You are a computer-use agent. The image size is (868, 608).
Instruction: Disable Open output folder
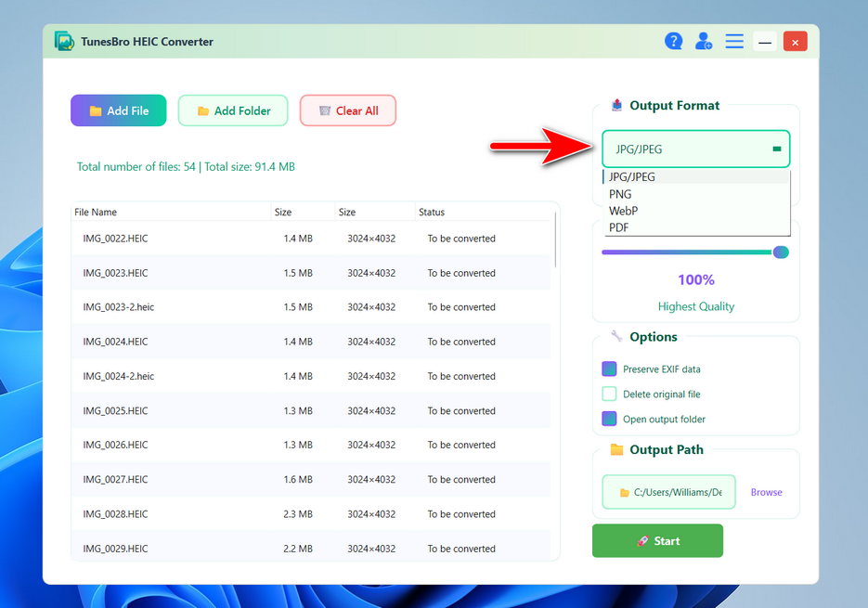[x=609, y=419]
